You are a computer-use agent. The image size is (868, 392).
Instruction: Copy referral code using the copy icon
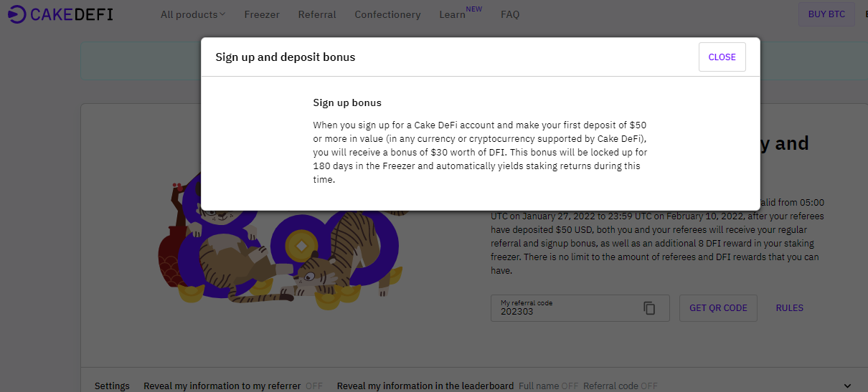click(649, 308)
